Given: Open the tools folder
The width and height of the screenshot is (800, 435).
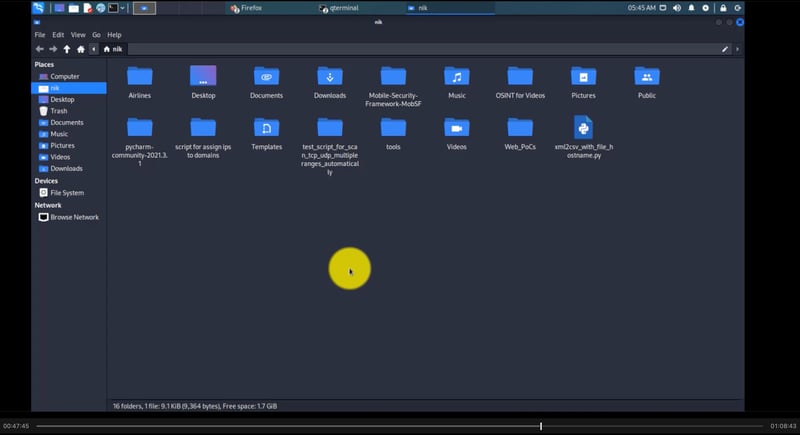Looking at the screenshot, I should point(393,134).
